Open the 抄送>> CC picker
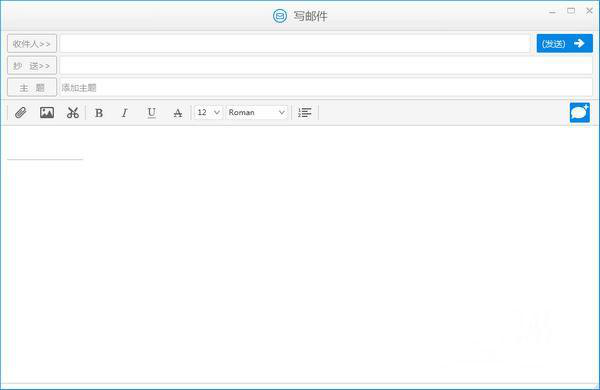 coord(32,65)
